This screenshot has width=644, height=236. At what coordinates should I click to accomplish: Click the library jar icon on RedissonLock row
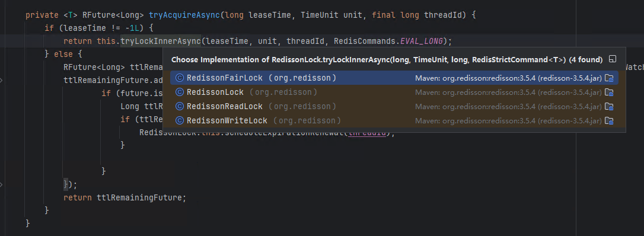(609, 93)
